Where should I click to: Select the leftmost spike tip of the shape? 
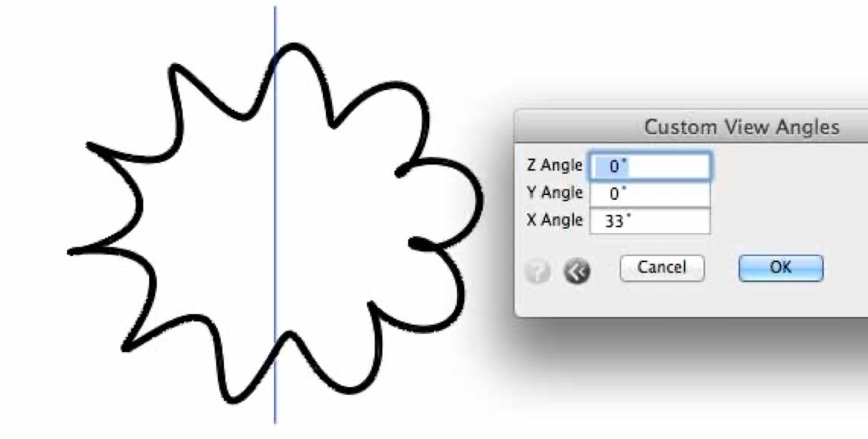point(71,253)
